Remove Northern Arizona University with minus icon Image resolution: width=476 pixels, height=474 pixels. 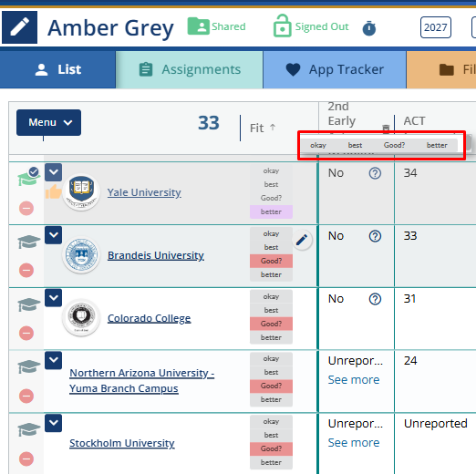pyautogui.click(x=26, y=397)
